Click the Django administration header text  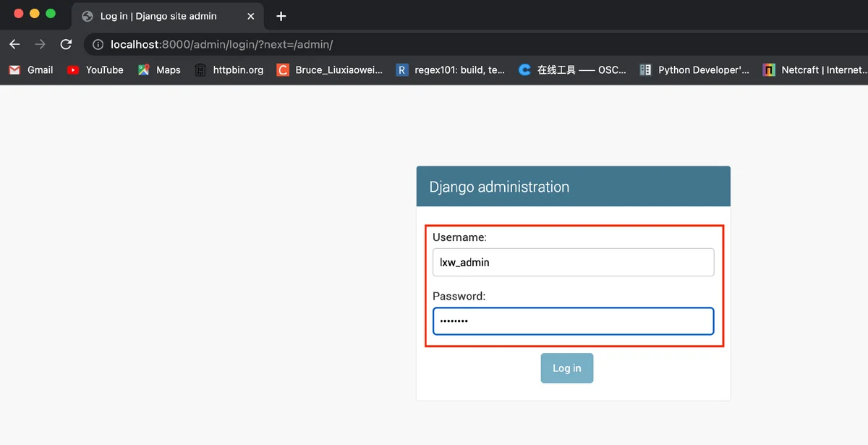[x=499, y=187]
